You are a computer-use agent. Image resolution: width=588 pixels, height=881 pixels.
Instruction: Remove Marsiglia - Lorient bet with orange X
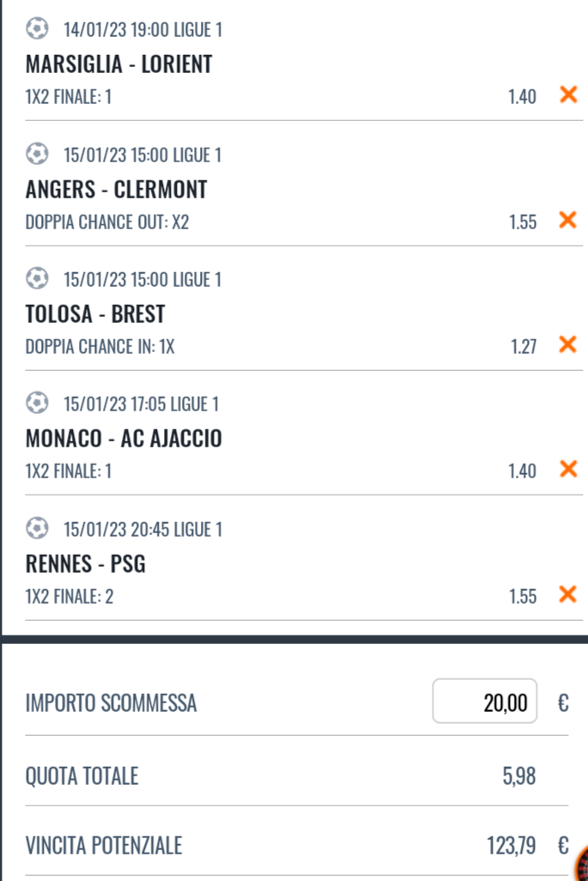pos(567,95)
